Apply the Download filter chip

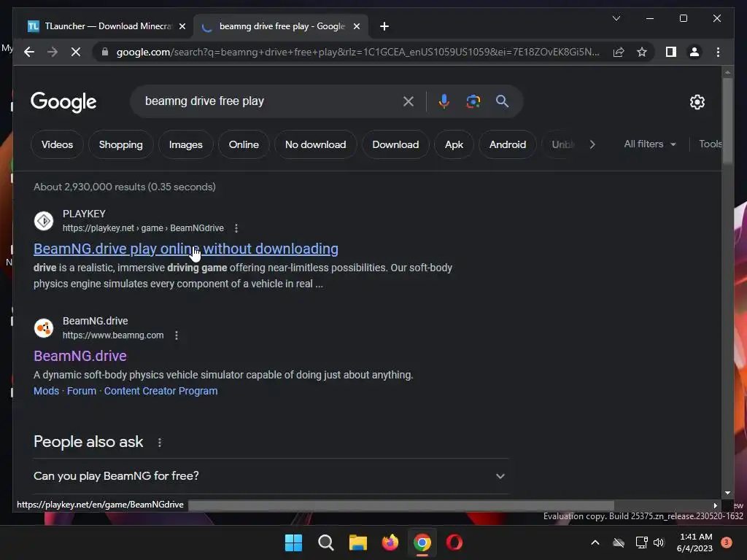[x=395, y=145]
